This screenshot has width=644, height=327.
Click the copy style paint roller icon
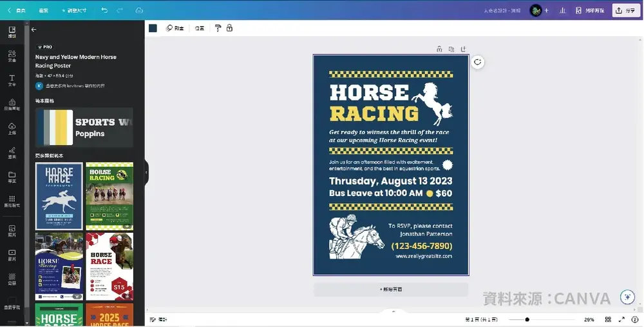218,28
